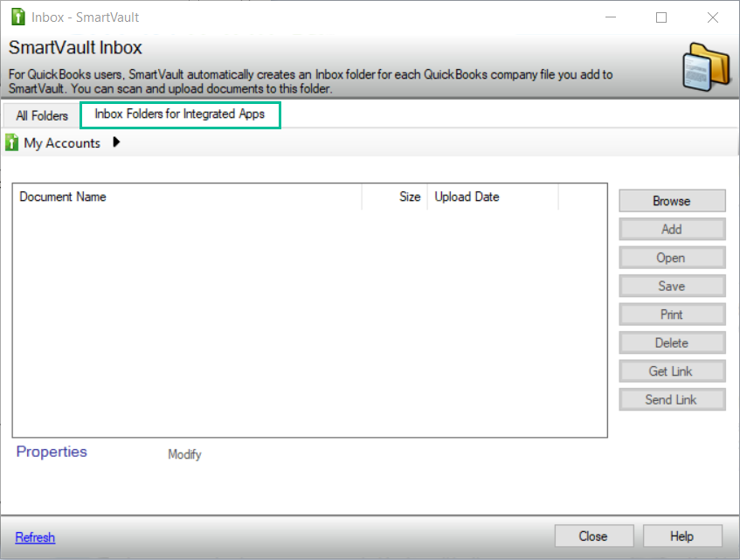Sort documents by Size column
Screen dimensions: 740x560
click(x=410, y=197)
